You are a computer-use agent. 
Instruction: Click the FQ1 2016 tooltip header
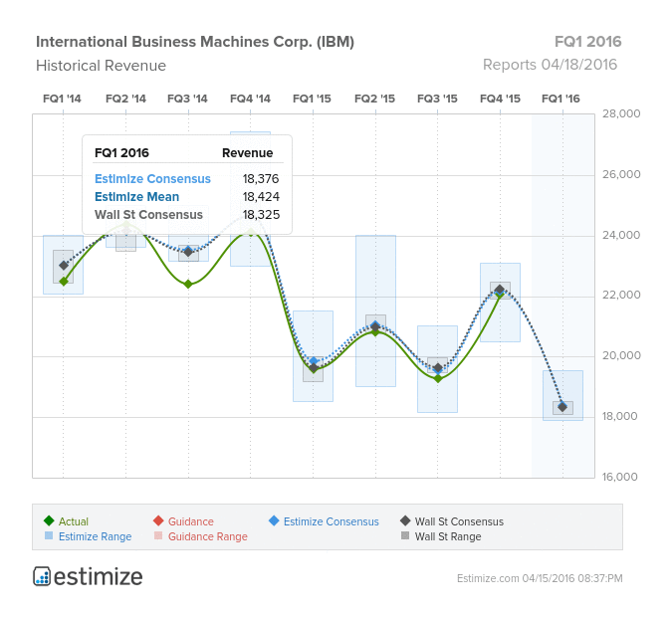pyautogui.click(x=121, y=153)
